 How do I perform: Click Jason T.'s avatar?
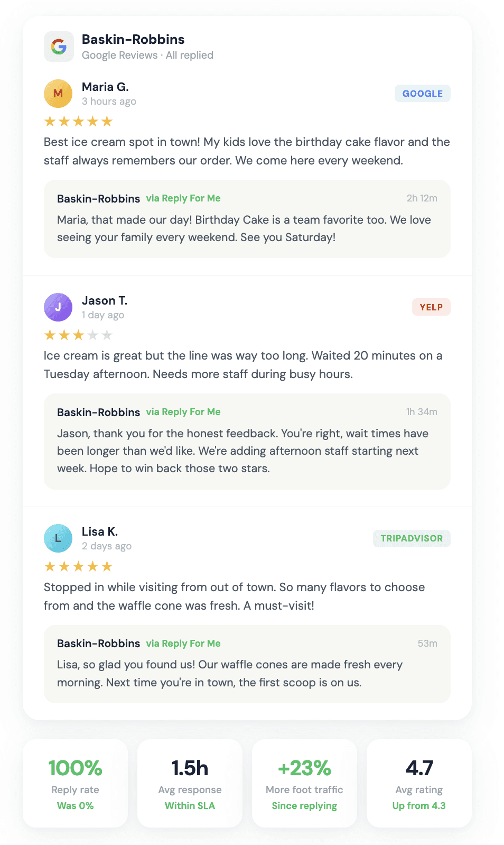tap(58, 307)
